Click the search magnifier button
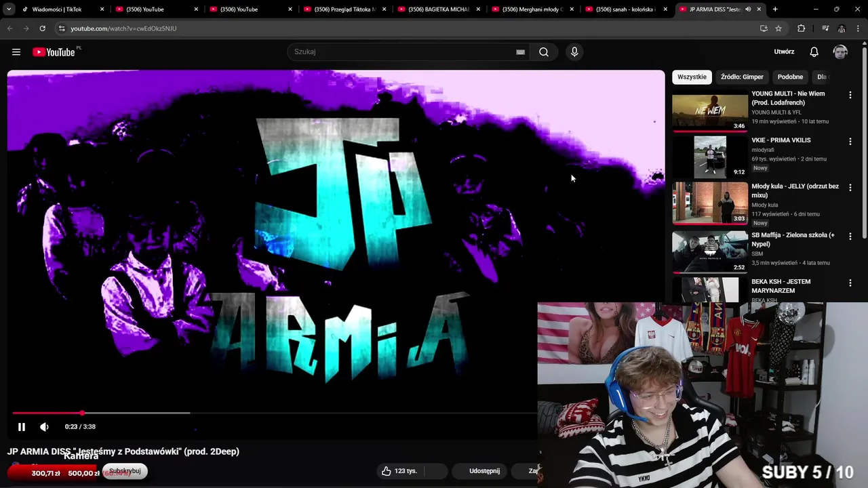 click(x=544, y=52)
